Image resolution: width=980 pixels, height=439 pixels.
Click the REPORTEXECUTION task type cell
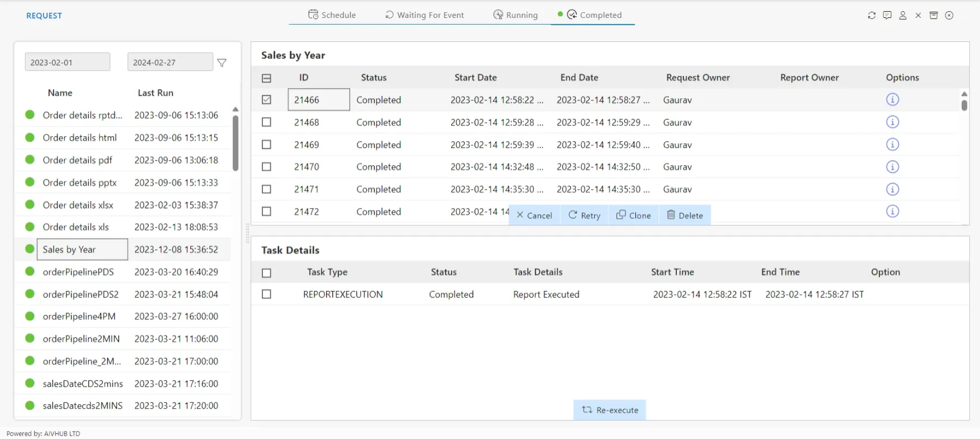[343, 294]
